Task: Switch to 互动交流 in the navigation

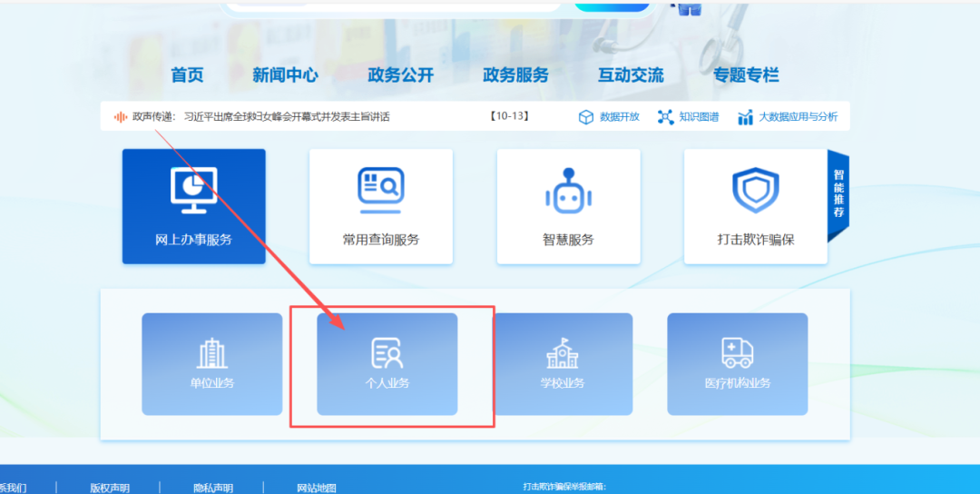Action: click(x=631, y=75)
